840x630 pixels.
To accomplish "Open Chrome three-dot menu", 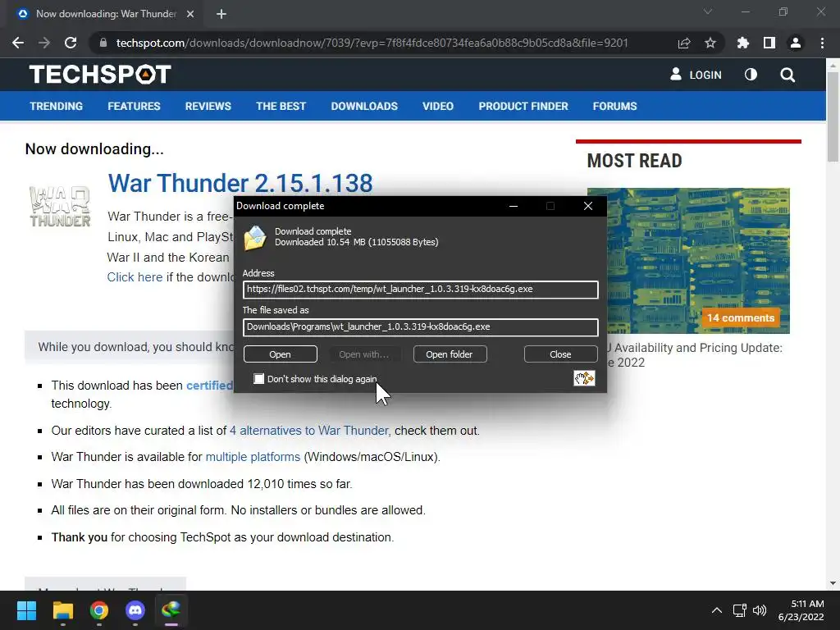I will pyautogui.click(x=822, y=43).
